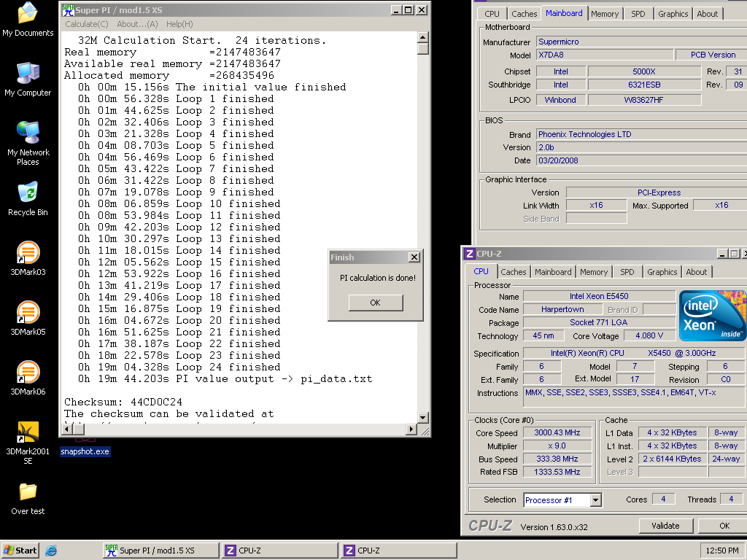The image size is (747, 560).
Task: Open About tab in lower CPU-Z window
Action: (697, 272)
